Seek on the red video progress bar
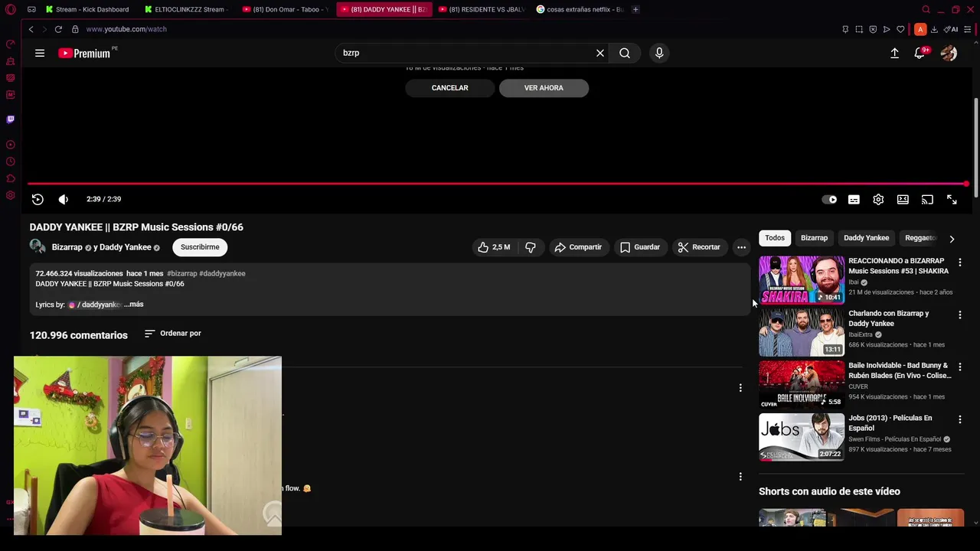Viewport: 980px width, 551px height. click(x=498, y=184)
